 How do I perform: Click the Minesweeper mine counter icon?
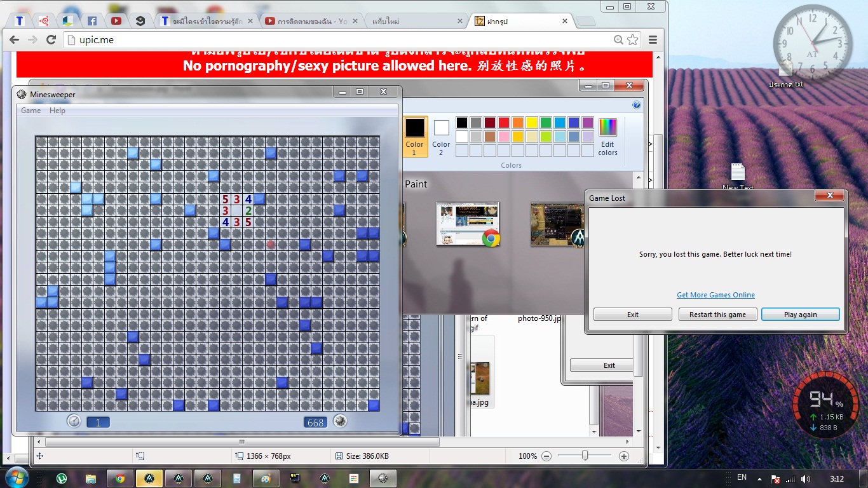[340, 421]
